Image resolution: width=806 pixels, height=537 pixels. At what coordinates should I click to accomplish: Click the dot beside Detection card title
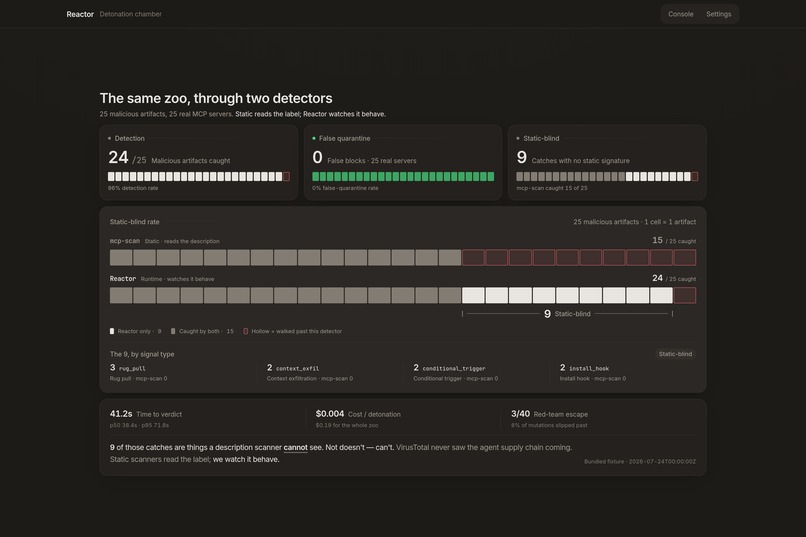109,138
